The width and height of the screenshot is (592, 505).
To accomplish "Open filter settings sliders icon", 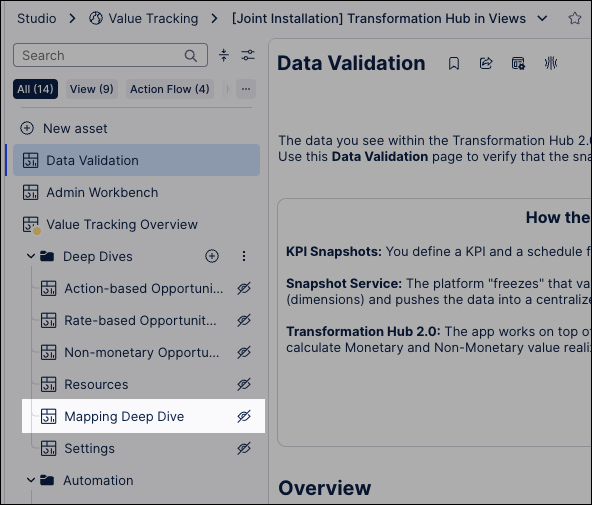I will point(248,55).
